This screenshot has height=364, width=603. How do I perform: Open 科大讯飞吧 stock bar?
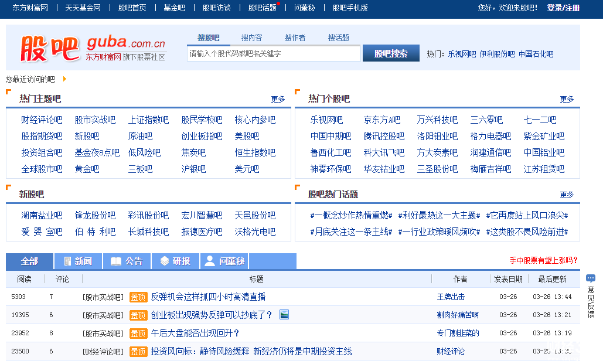[384, 153]
